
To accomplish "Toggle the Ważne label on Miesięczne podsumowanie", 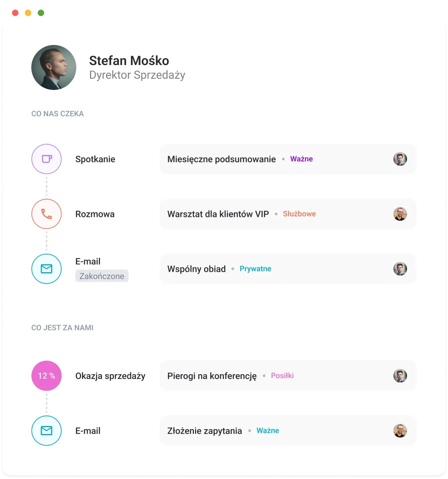I will [301, 159].
